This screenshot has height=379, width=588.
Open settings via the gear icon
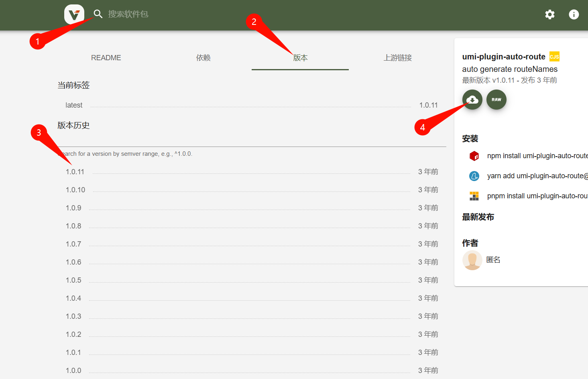pyautogui.click(x=550, y=14)
